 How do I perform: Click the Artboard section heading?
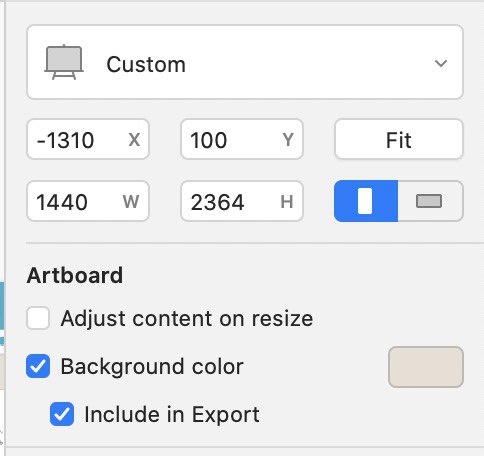pos(75,275)
